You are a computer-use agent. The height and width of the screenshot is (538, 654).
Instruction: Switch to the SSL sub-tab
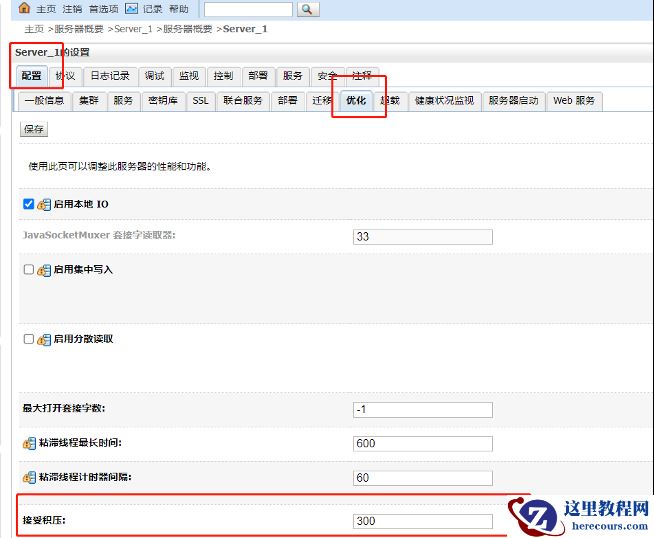[201, 101]
